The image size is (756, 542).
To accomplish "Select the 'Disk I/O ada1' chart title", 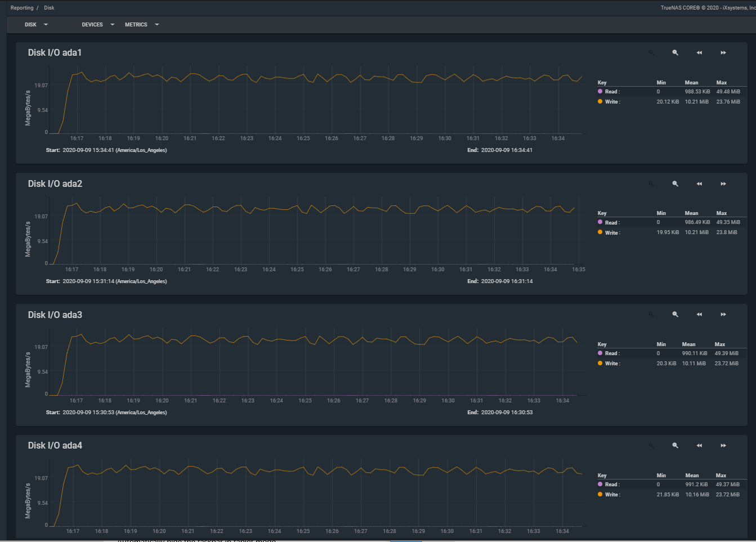I will pos(55,52).
